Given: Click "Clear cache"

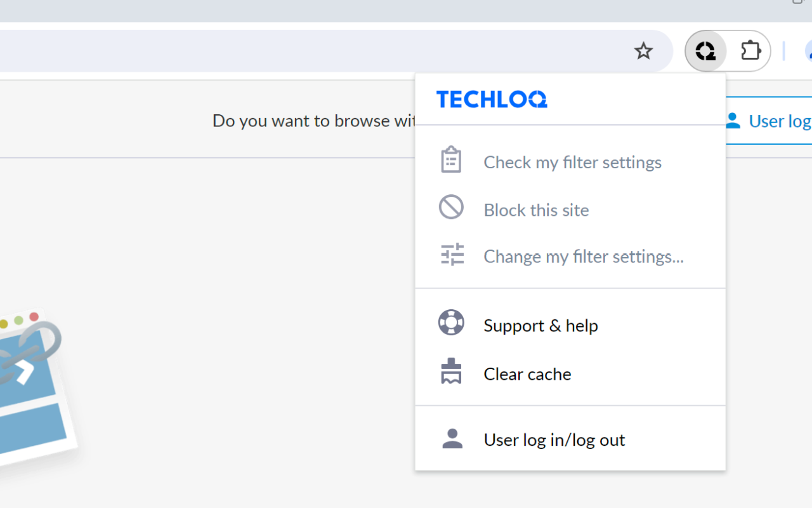Looking at the screenshot, I should tap(527, 373).
